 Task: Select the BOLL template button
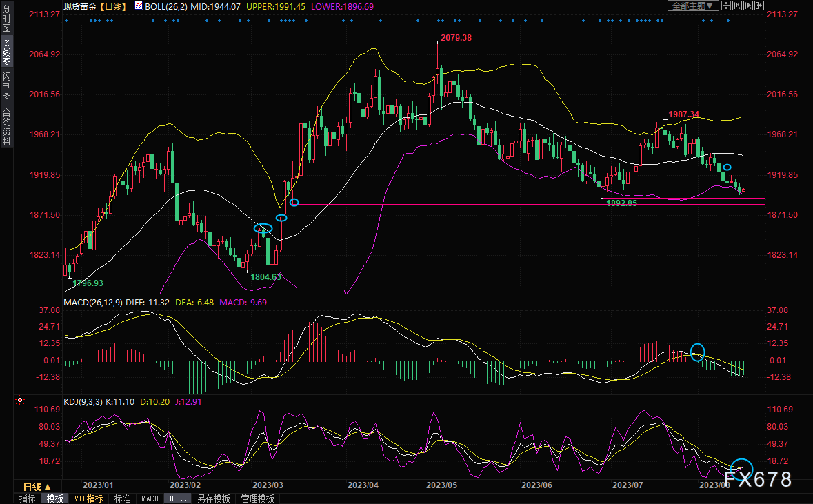pyautogui.click(x=177, y=498)
